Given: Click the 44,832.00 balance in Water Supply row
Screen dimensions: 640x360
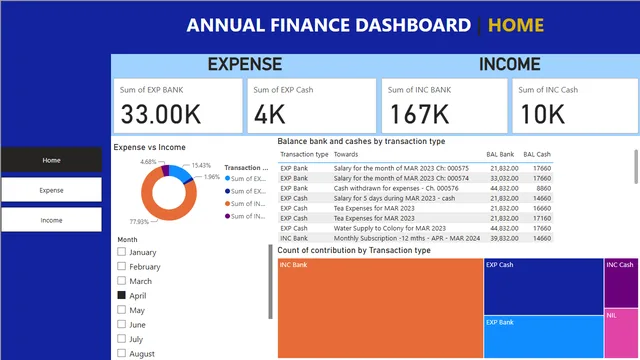Looking at the screenshot, I should (x=504, y=228).
